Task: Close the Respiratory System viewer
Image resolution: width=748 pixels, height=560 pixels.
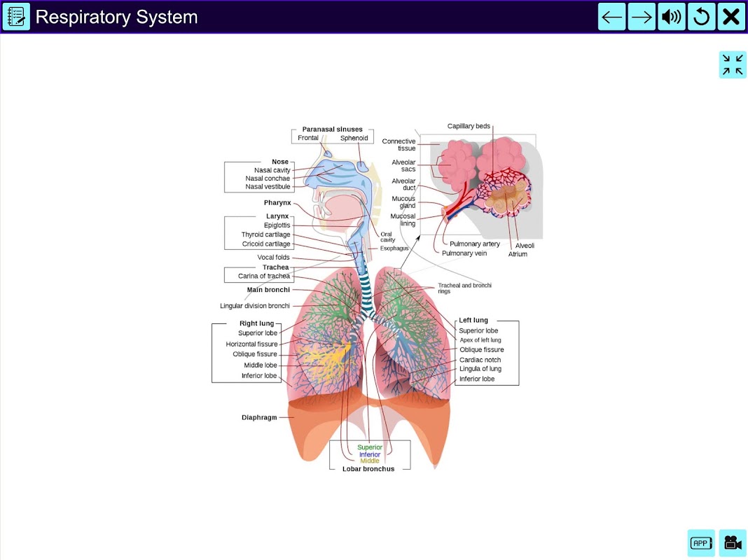Action: pyautogui.click(x=731, y=17)
